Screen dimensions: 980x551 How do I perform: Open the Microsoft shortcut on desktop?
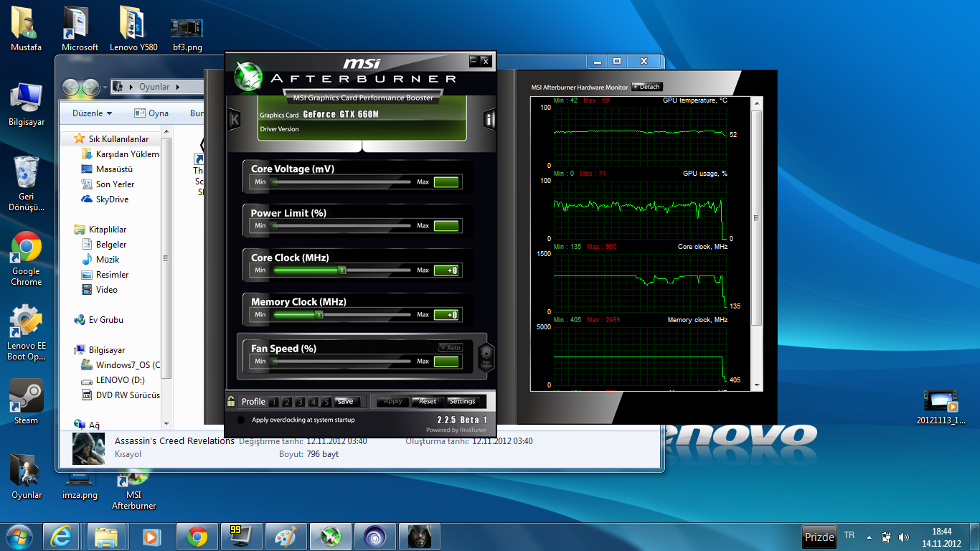point(80,29)
